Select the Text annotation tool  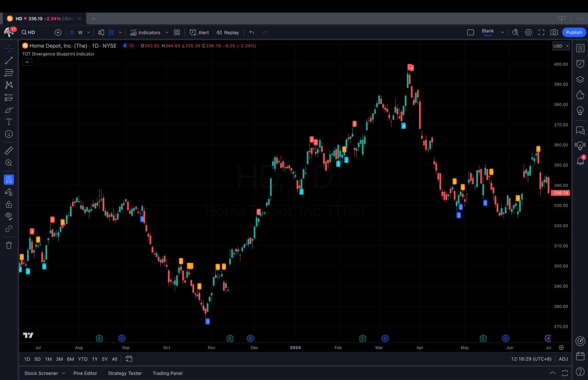pos(8,122)
